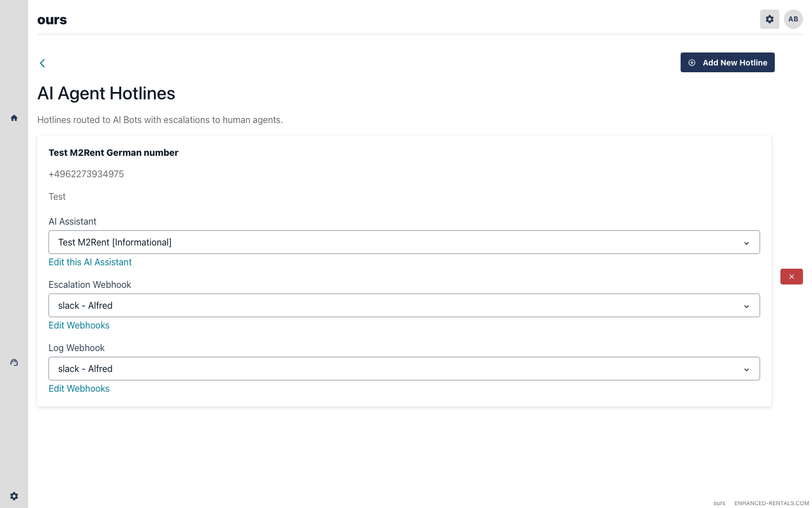Click the Add New Hotline button
Screen dimensions: 812x508
point(727,63)
